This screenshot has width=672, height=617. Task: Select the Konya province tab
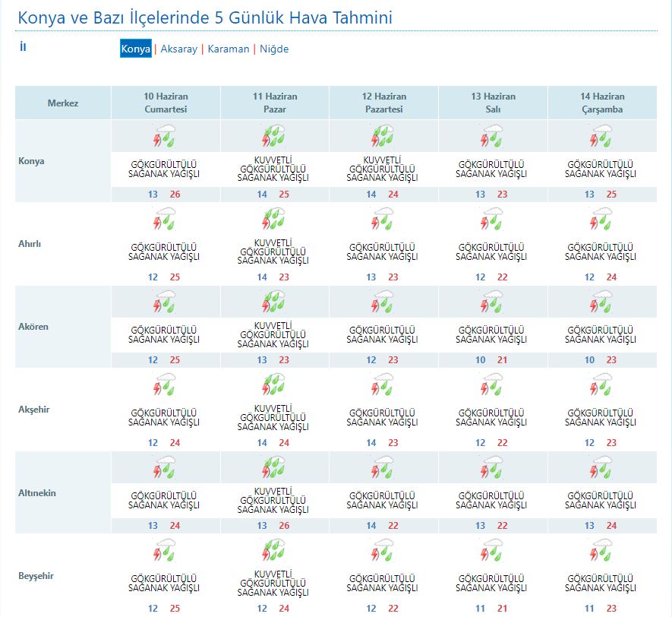click(x=135, y=49)
